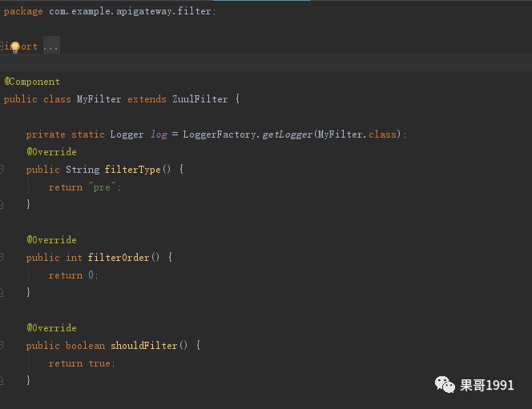The image size is (532, 409).
Task: Place cursor on the "pre" string literal
Action: point(102,187)
